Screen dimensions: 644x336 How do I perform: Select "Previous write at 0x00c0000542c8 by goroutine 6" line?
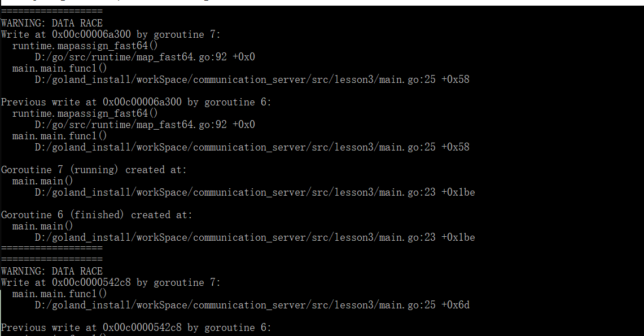136,328
